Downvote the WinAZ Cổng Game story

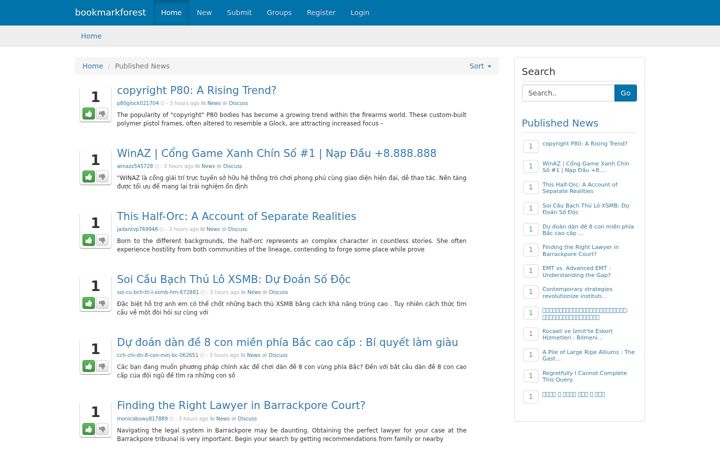[x=102, y=177]
